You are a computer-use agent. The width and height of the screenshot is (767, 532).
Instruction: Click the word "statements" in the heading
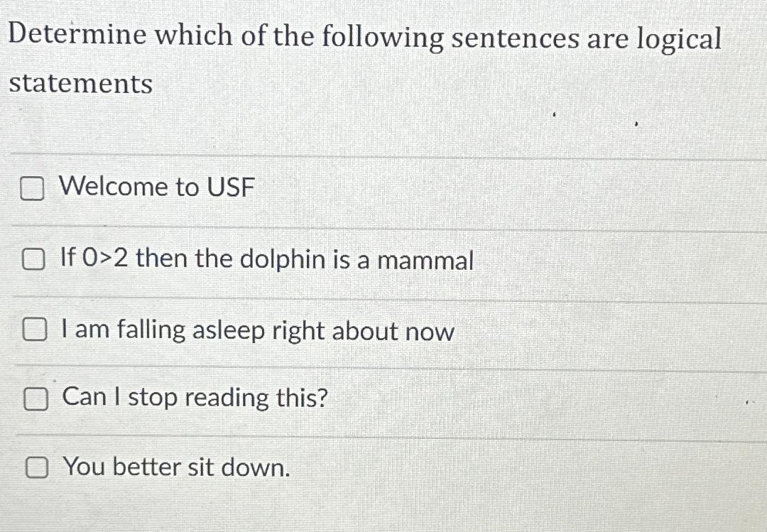[x=80, y=84]
